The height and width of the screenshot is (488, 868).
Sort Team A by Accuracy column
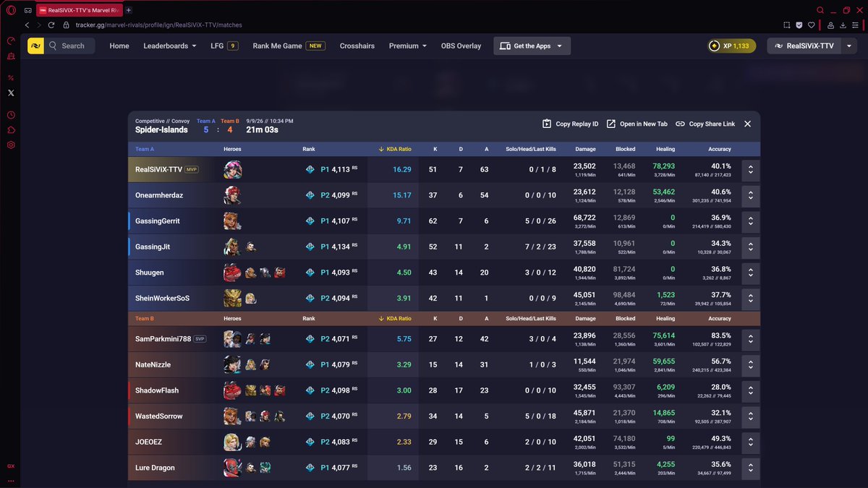point(720,149)
